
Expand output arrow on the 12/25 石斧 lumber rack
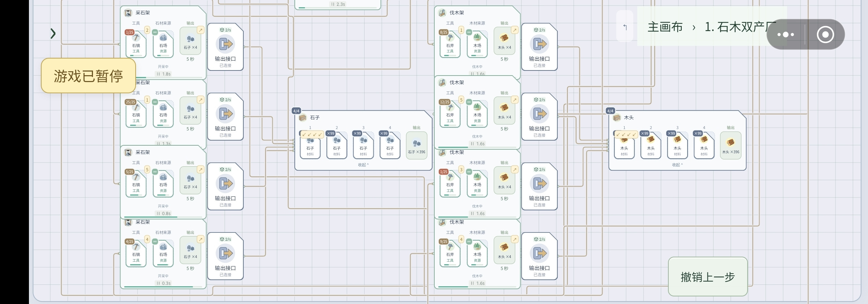tap(514, 100)
